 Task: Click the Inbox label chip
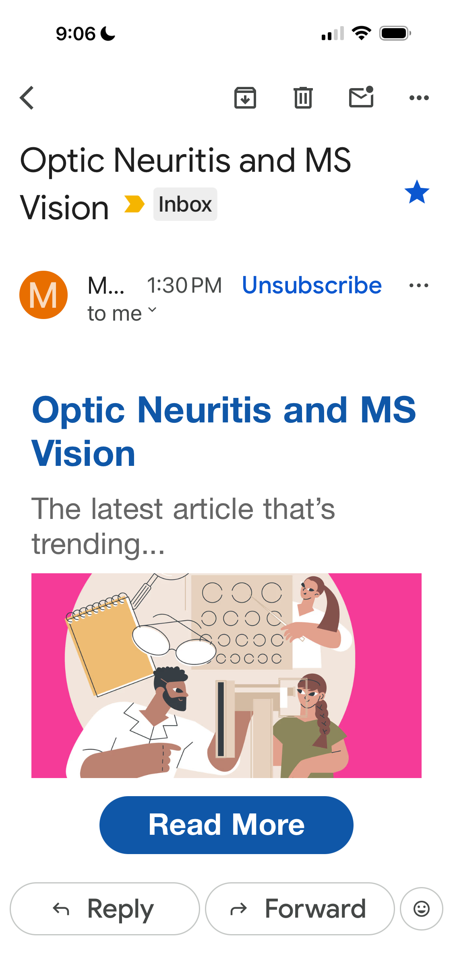coord(185,204)
